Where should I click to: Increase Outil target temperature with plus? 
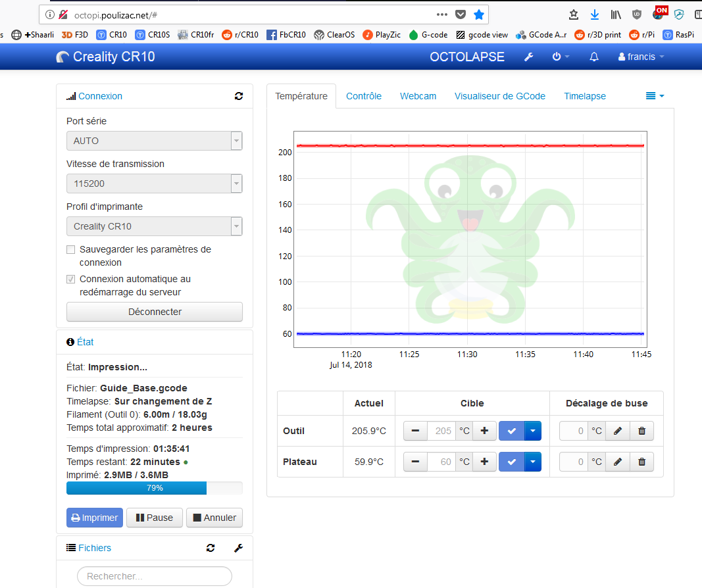click(x=484, y=431)
